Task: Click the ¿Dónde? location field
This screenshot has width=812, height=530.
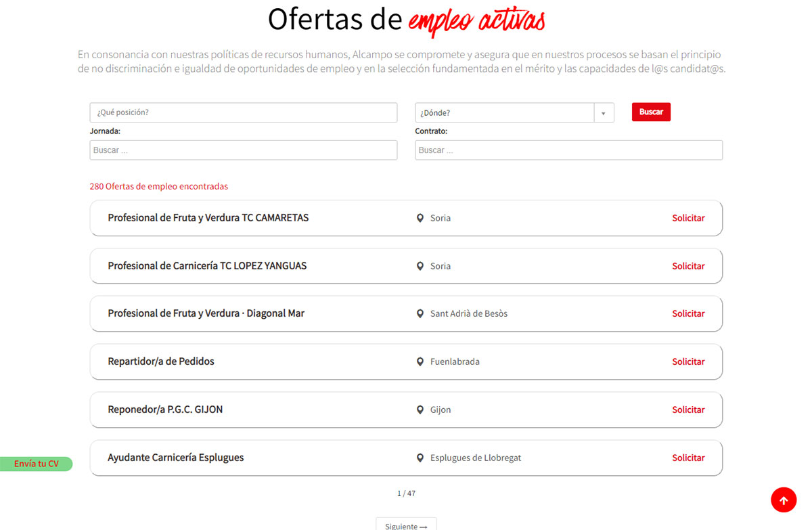Action: [x=504, y=113]
